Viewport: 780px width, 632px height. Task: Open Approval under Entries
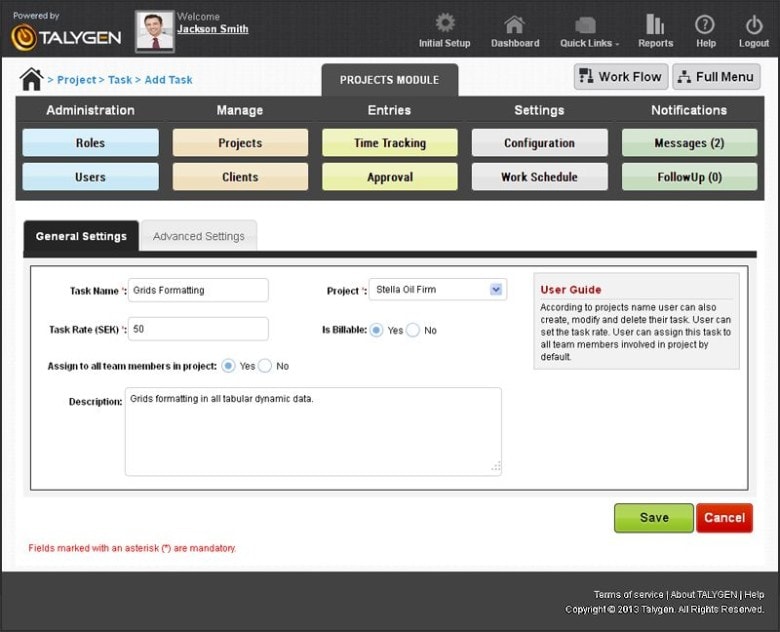coord(390,177)
